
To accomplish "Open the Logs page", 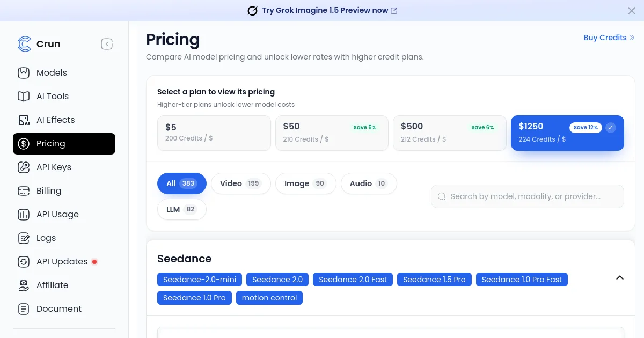I will coord(64,238).
